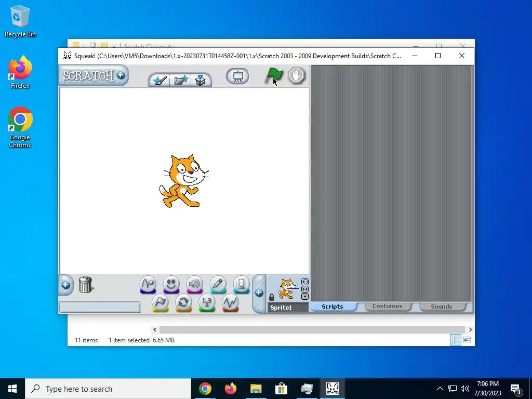Open the Numbers 123 category bubble

point(207,303)
